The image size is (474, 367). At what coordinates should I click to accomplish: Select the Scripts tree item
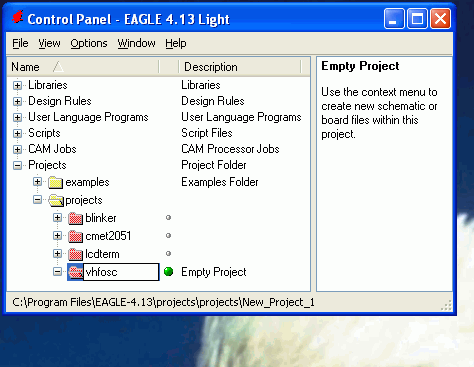tap(44, 133)
